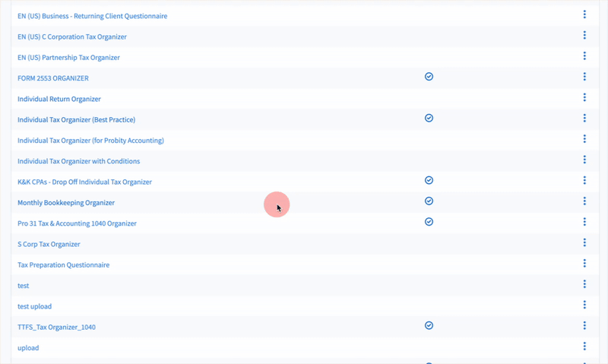Open three-dot menu for EN (US) Partnership Tax Organizer
This screenshot has width=608, height=364.
click(584, 56)
